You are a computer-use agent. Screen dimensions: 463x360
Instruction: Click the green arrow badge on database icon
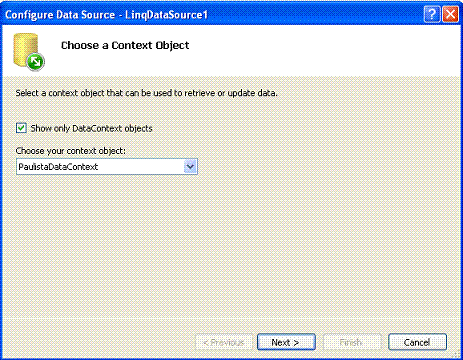tap(36, 62)
